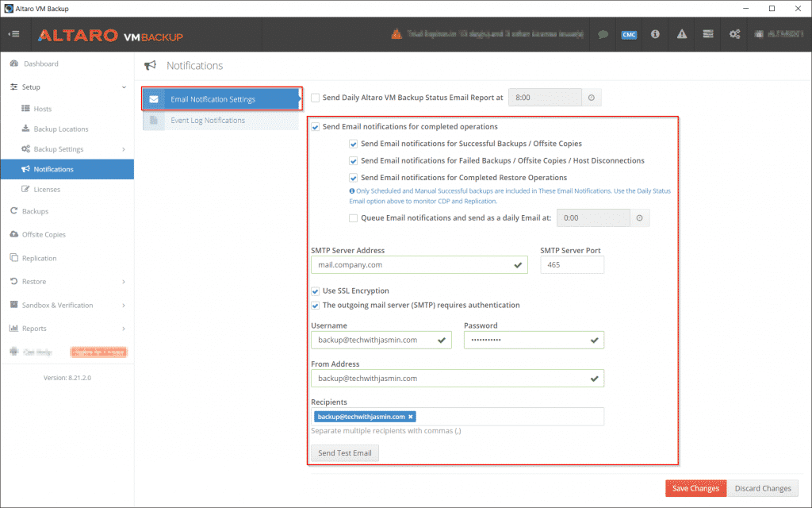The height and width of the screenshot is (508, 812).
Task: Select Notifications in the sidebar
Action: coord(67,170)
